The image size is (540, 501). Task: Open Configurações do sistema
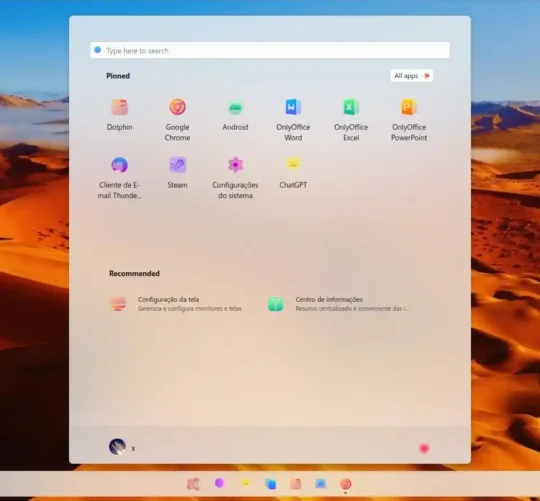(235, 178)
